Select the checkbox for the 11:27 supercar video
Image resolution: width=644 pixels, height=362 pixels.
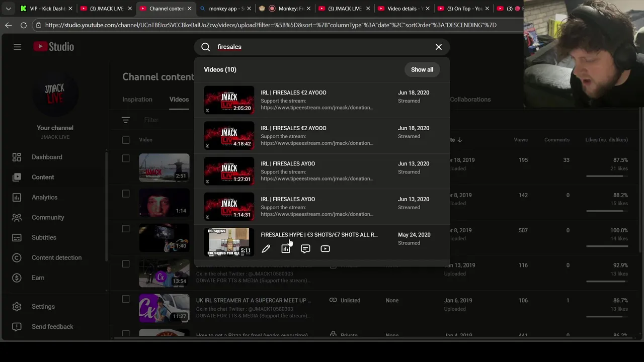pyautogui.click(x=126, y=299)
